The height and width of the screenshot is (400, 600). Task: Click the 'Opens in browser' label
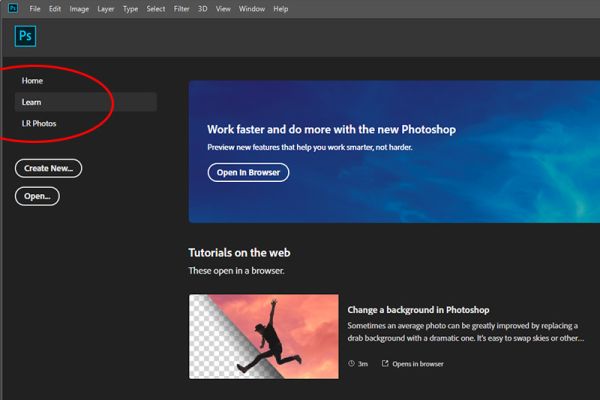pyautogui.click(x=418, y=364)
